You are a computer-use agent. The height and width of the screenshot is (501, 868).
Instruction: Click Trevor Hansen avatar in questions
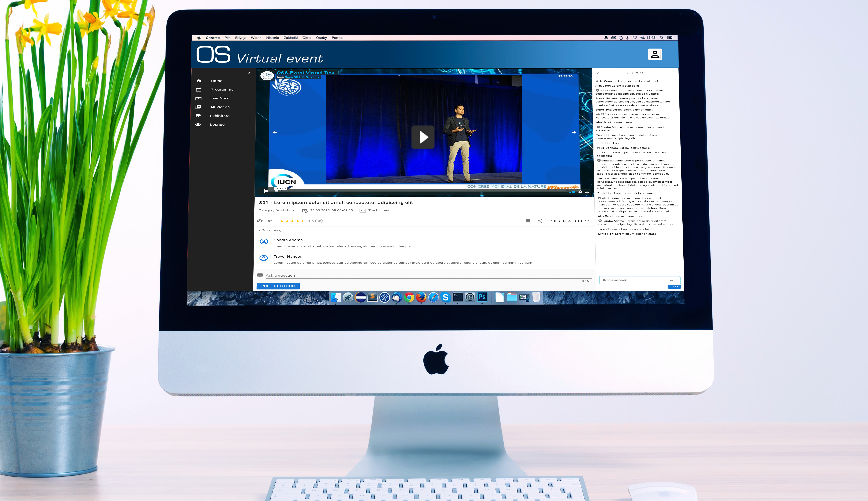pyautogui.click(x=264, y=258)
